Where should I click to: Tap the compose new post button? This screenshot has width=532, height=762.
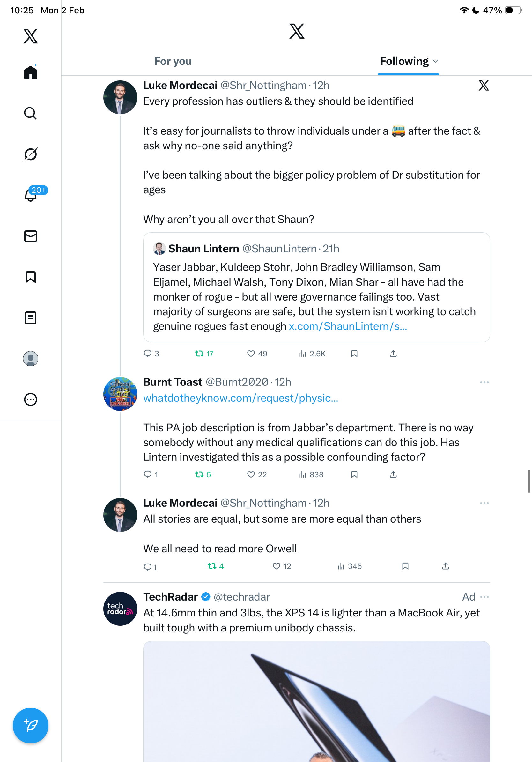31,726
